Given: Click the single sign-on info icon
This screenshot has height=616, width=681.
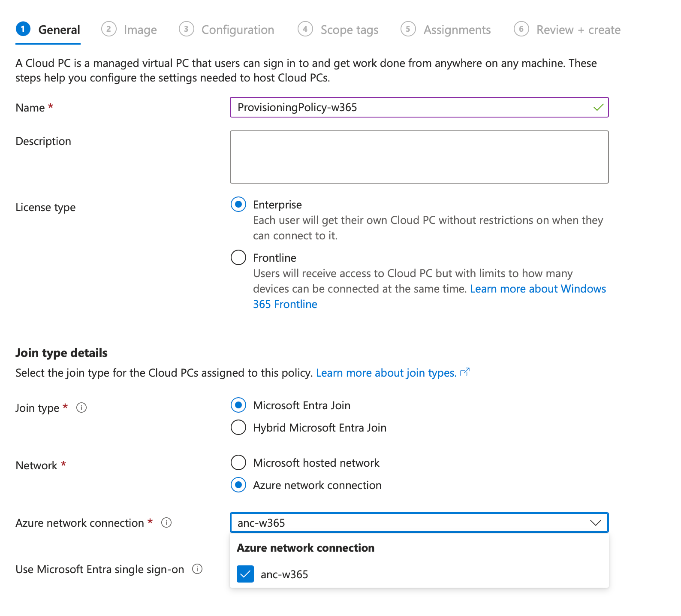Looking at the screenshot, I should pyautogui.click(x=197, y=569).
